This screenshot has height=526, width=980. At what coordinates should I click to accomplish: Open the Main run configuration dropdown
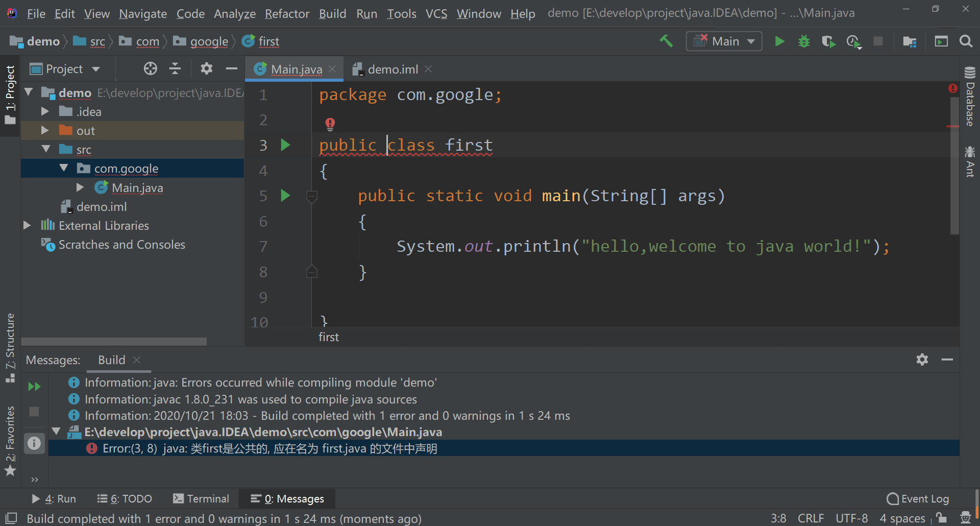click(724, 41)
